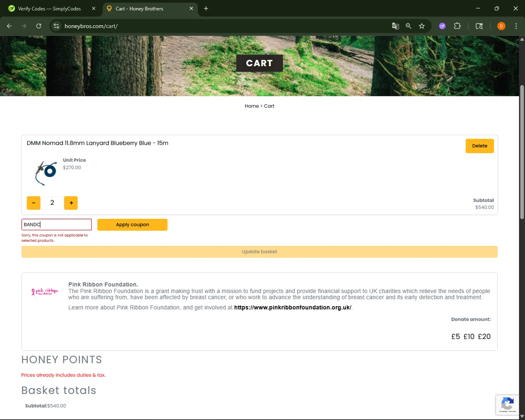Click the browser forward arrow
The height and width of the screenshot is (420, 525).
(x=24, y=26)
